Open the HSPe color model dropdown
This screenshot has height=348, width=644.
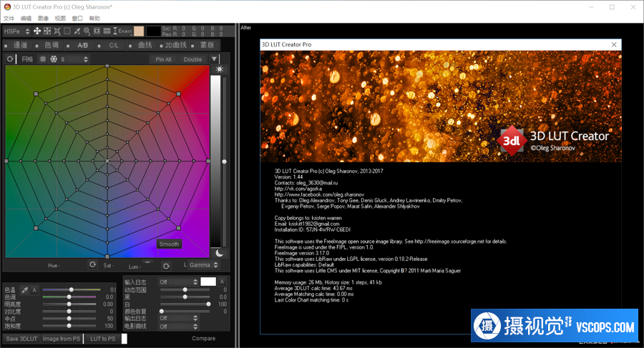tap(17, 31)
